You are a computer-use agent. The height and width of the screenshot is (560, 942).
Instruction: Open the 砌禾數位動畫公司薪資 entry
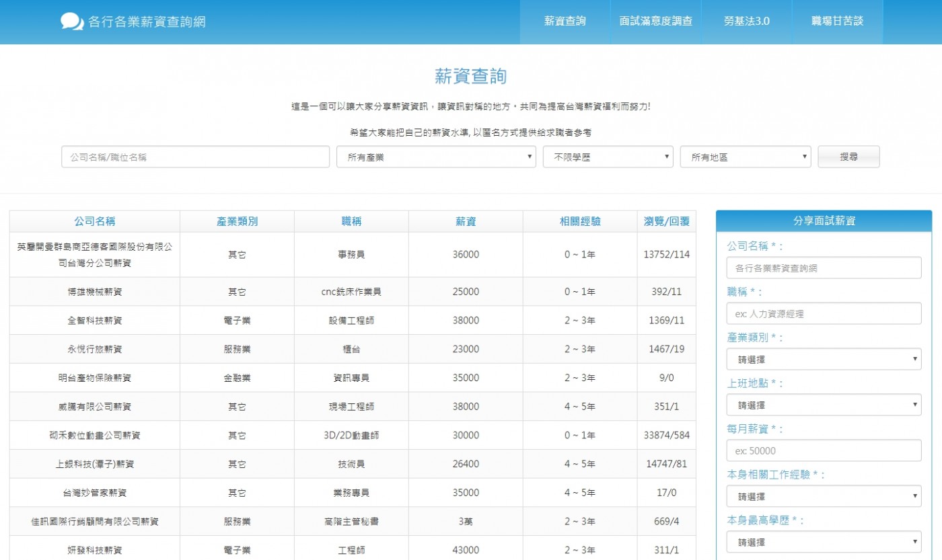95,436
